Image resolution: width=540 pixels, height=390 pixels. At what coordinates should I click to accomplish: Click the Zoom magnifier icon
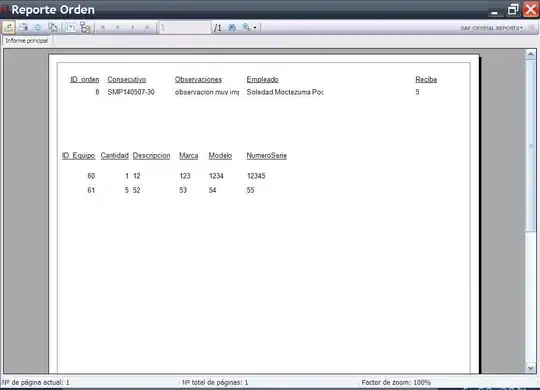click(x=246, y=27)
